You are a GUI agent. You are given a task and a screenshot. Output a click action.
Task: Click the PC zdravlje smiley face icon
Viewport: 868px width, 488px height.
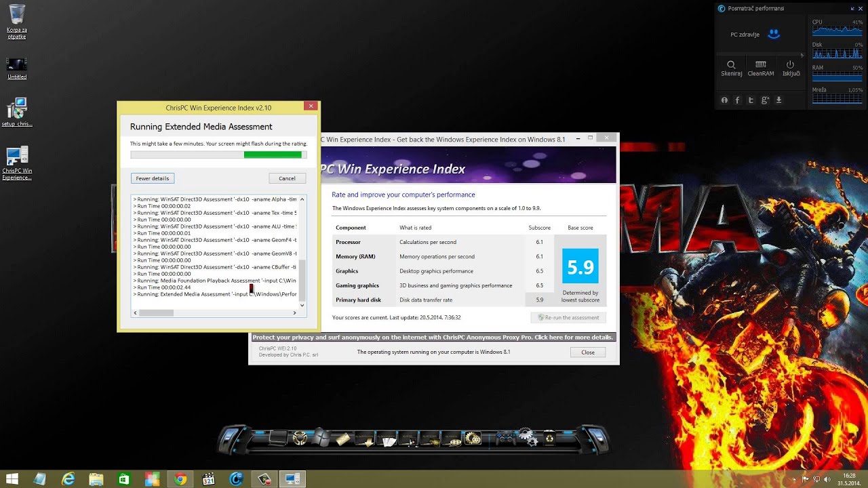774,33
